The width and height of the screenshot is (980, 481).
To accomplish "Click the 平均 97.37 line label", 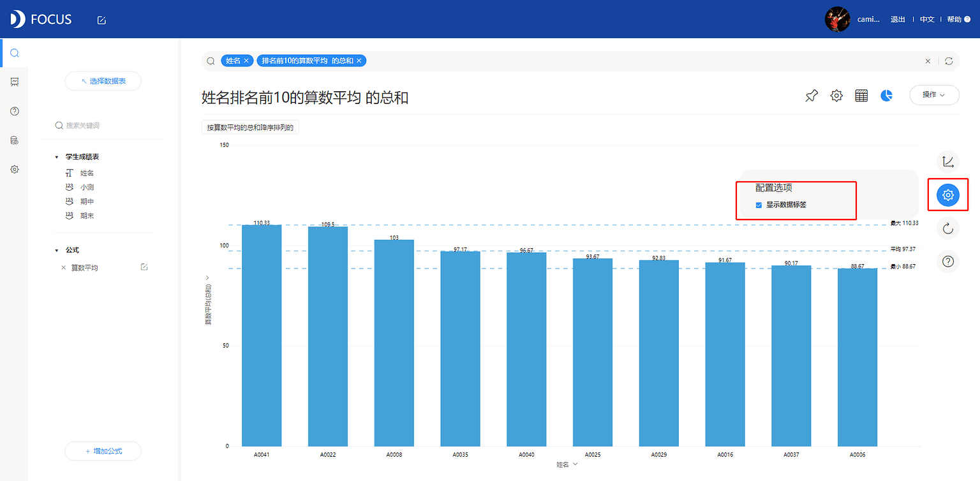I will click(904, 249).
